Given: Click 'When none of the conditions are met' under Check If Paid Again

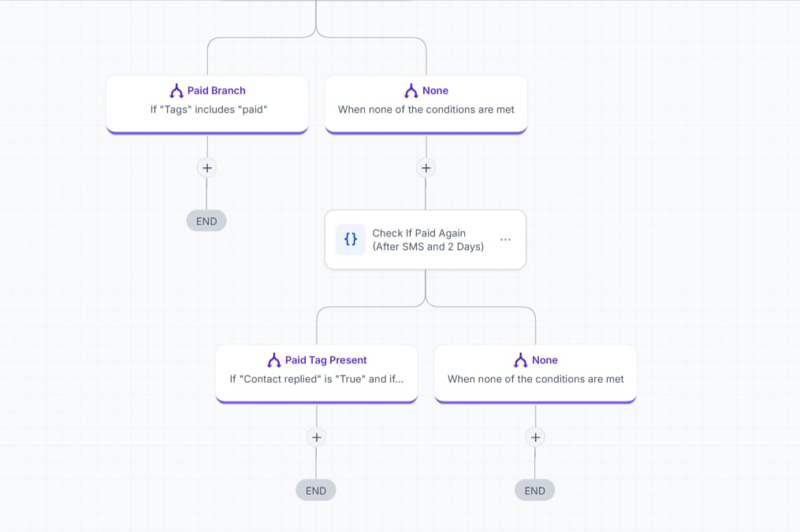Looking at the screenshot, I should [536, 379].
